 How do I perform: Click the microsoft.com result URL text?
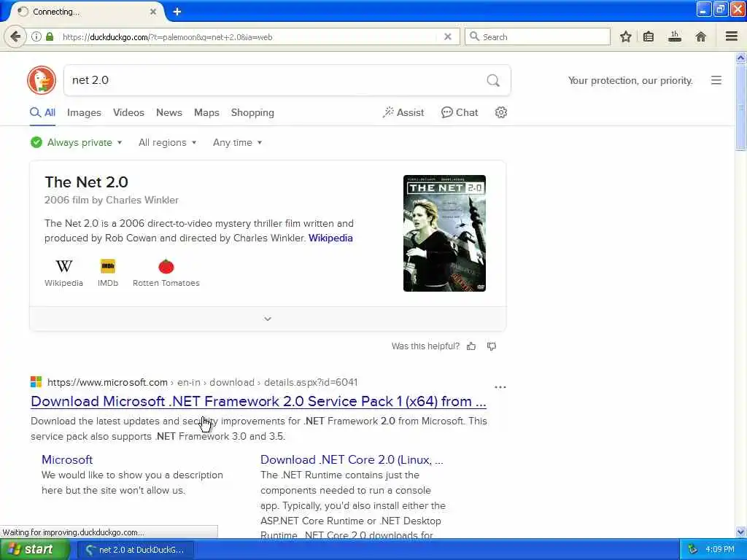pyautogui.click(x=203, y=382)
